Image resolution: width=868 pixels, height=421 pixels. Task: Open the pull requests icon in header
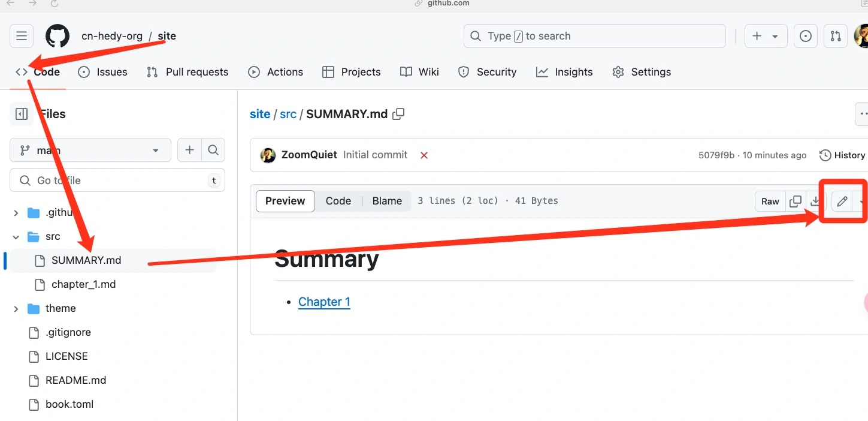(x=836, y=36)
